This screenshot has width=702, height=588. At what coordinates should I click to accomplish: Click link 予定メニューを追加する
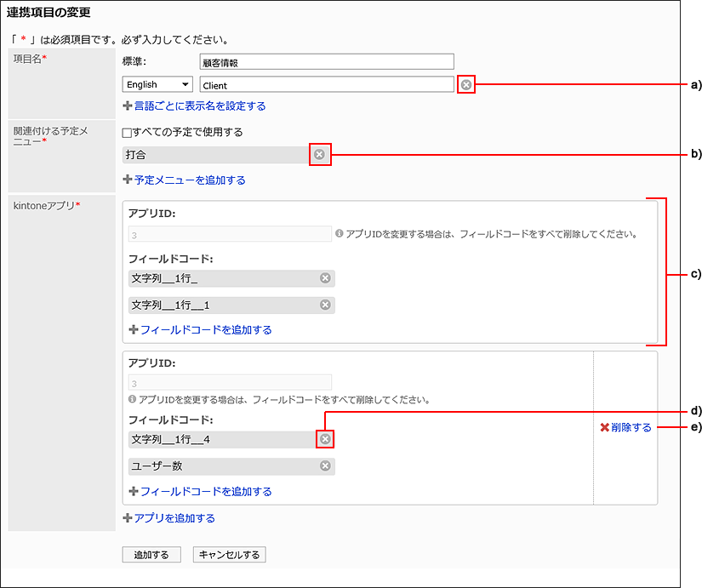point(190,180)
